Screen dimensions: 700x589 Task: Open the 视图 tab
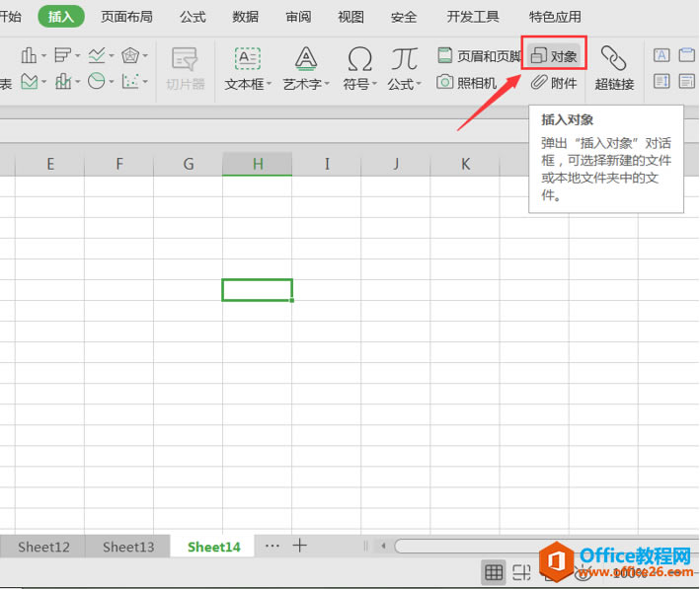(x=350, y=17)
